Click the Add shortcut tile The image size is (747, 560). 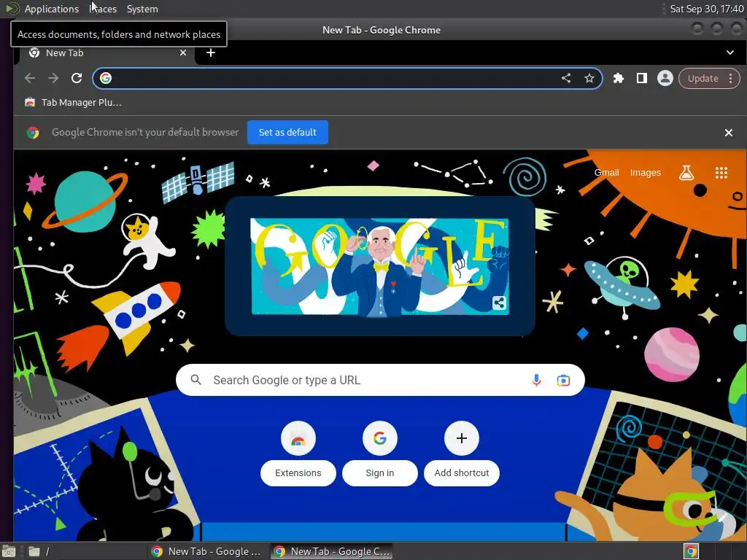[x=462, y=454]
